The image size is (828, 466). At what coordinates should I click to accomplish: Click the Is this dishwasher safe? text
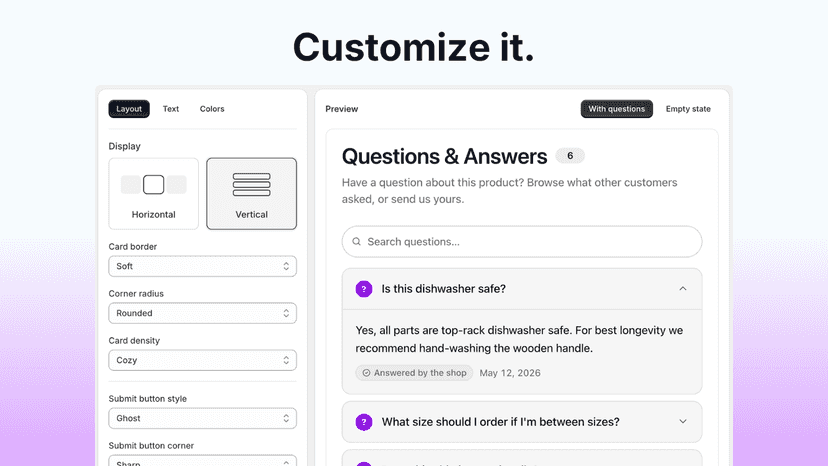click(x=444, y=289)
